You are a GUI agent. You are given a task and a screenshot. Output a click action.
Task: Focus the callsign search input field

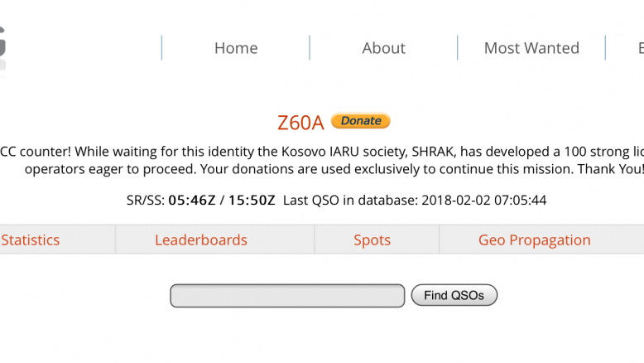tap(287, 296)
